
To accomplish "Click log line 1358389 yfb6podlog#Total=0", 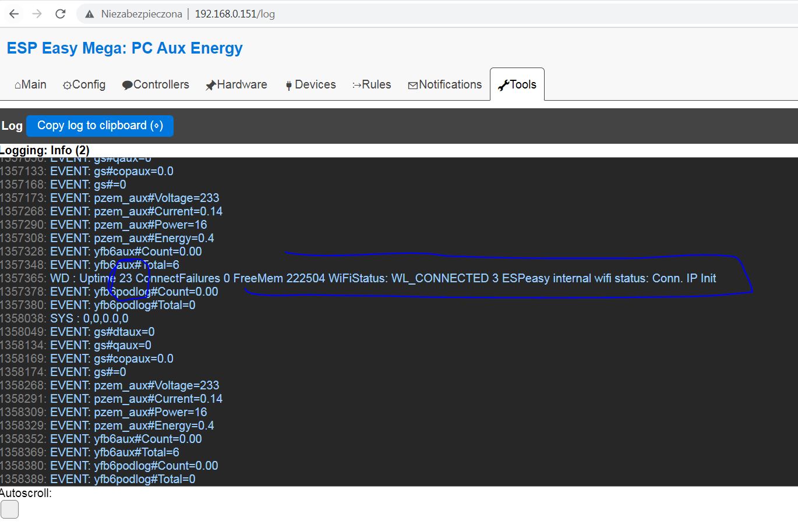I will point(98,479).
